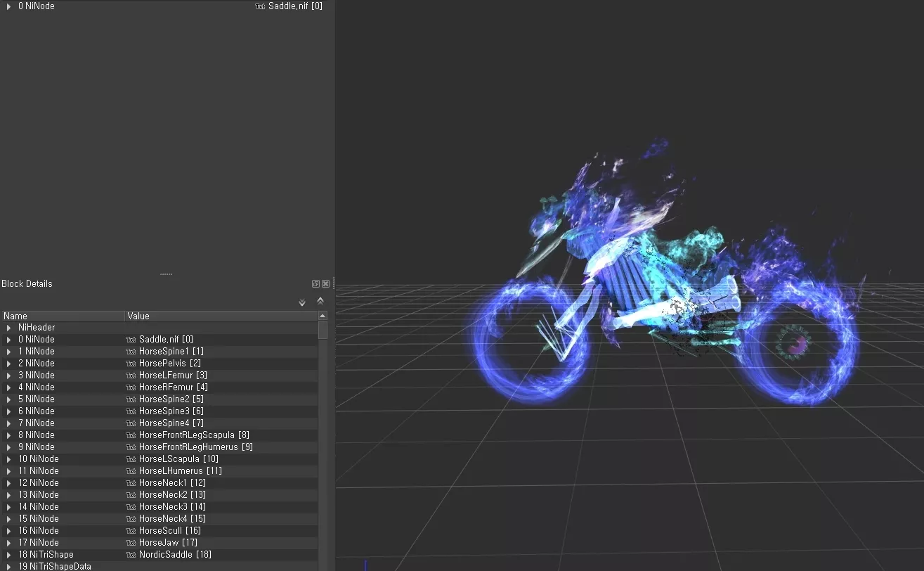Expand the 18 NiTriShape row
Viewport: 924px width, 571px height.
pyautogui.click(x=8, y=555)
